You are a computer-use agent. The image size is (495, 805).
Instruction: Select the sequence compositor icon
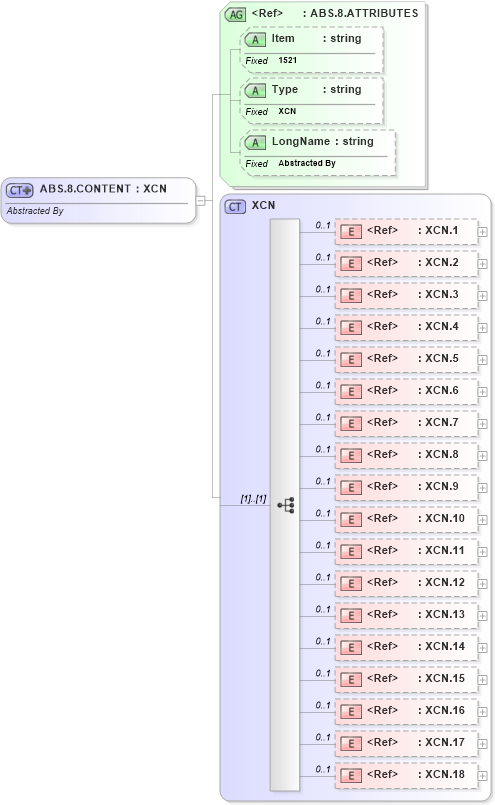(286, 505)
